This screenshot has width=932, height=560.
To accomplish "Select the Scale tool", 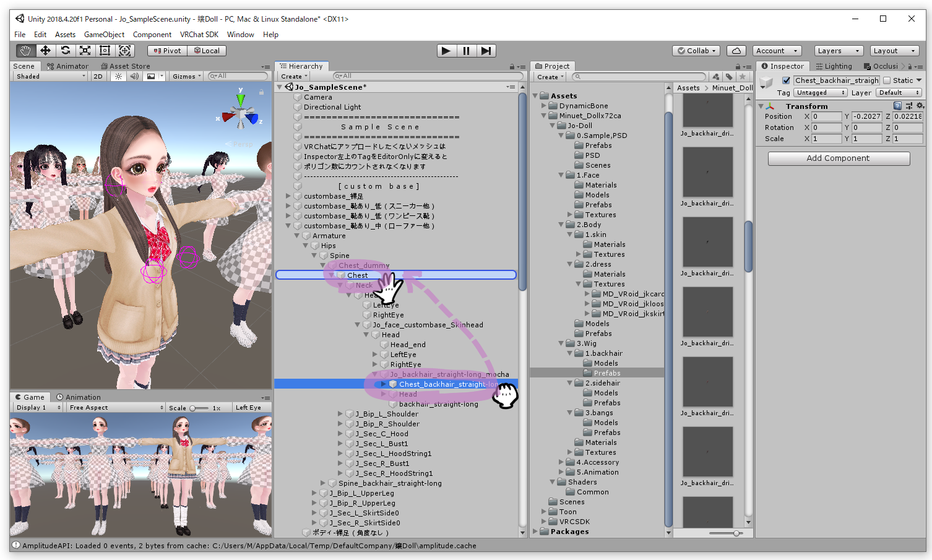I will point(85,51).
